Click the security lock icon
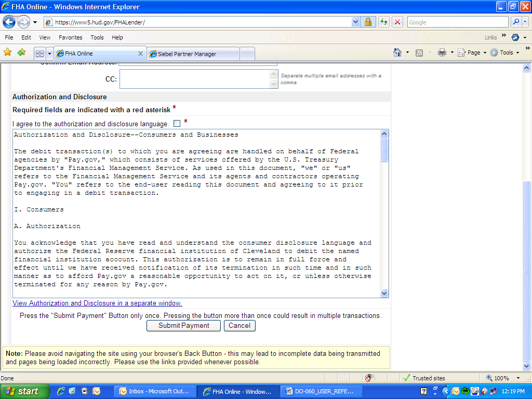 368,22
